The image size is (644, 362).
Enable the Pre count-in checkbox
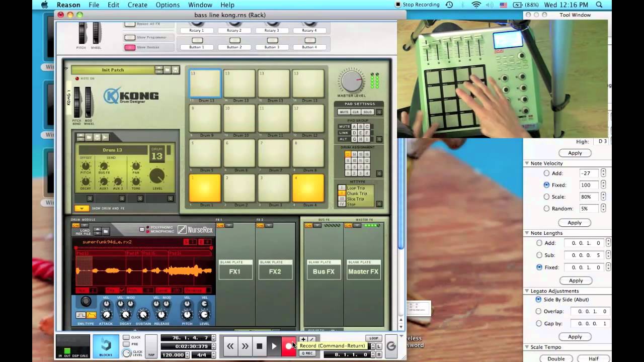[126, 344]
